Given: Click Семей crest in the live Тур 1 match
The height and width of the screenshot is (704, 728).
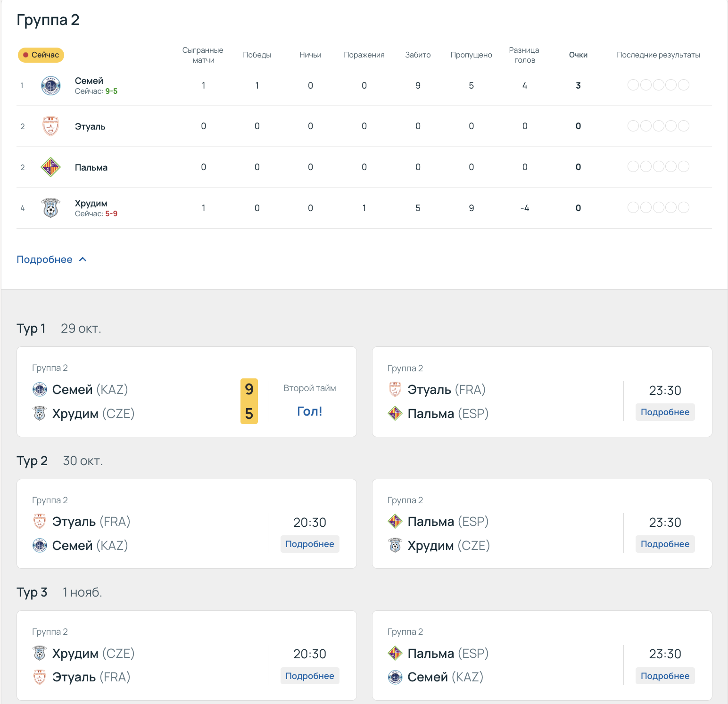Looking at the screenshot, I should 40,390.
